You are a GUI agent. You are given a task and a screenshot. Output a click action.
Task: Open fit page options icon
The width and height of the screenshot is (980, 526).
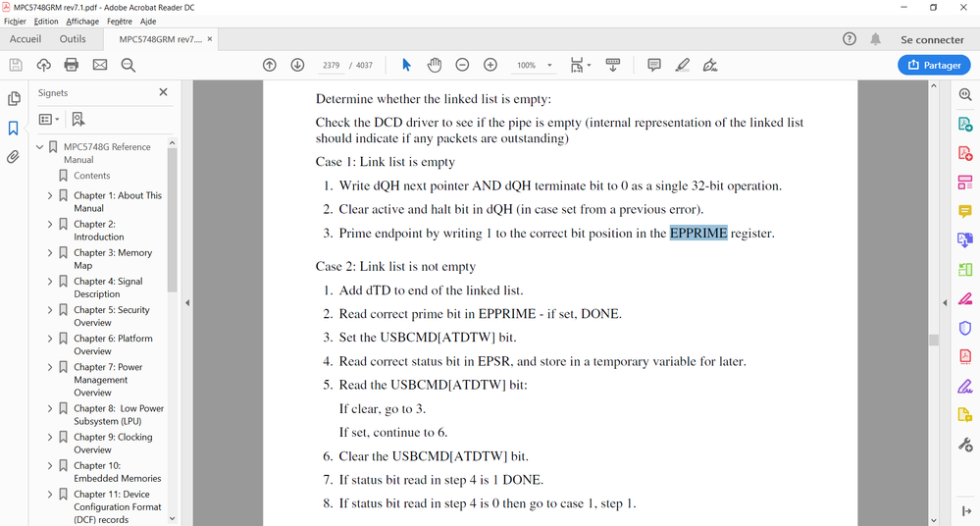point(580,65)
